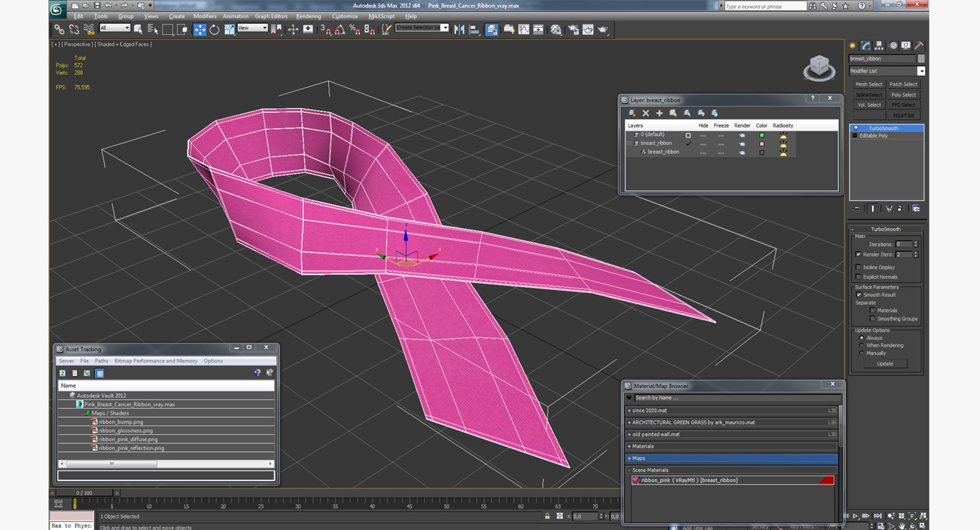Select the Always update option
Image resolution: width=980 pixels, height=530 pixels.
coord(862,338)
